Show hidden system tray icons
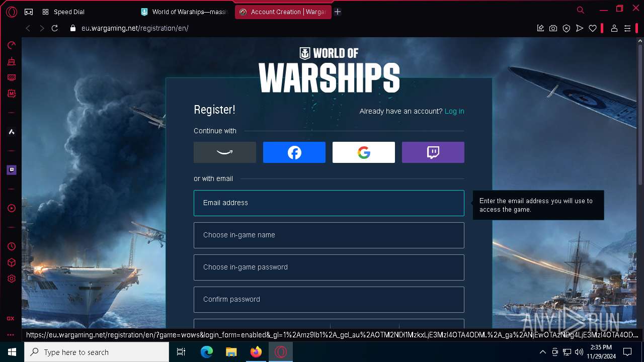 (542, 352)
